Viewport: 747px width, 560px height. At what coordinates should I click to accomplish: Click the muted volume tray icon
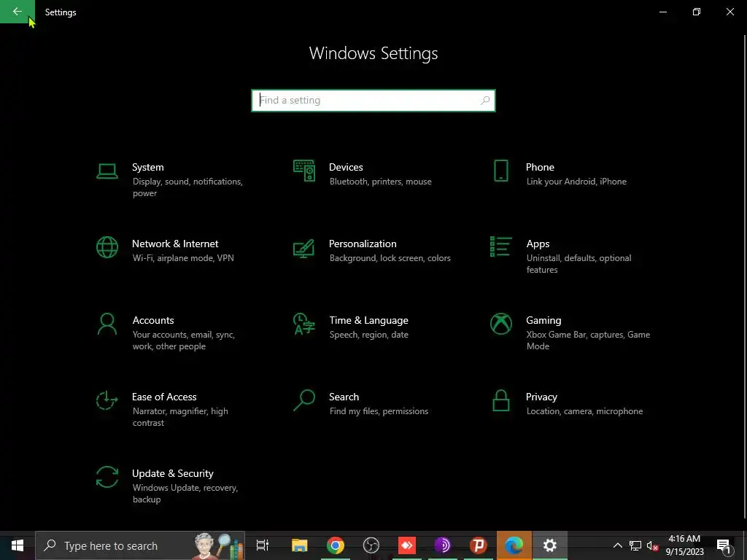click(652, 545)
